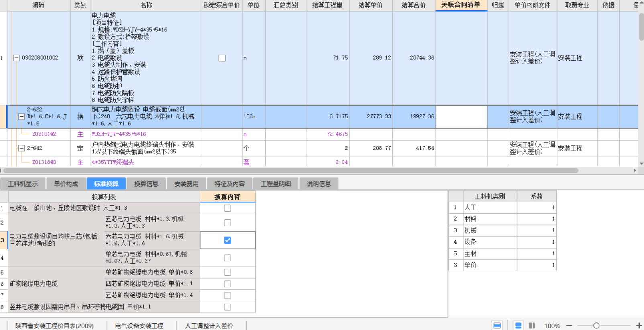This screenshot has width=644, height=330.
Task: Open the 工程量明细 tab
Action: pos(276,184)
